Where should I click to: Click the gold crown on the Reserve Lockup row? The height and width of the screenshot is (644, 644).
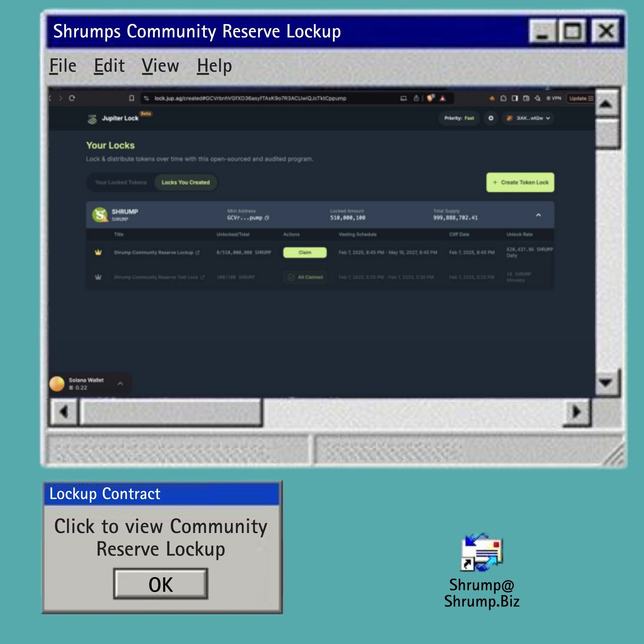[x=98, y=252]
